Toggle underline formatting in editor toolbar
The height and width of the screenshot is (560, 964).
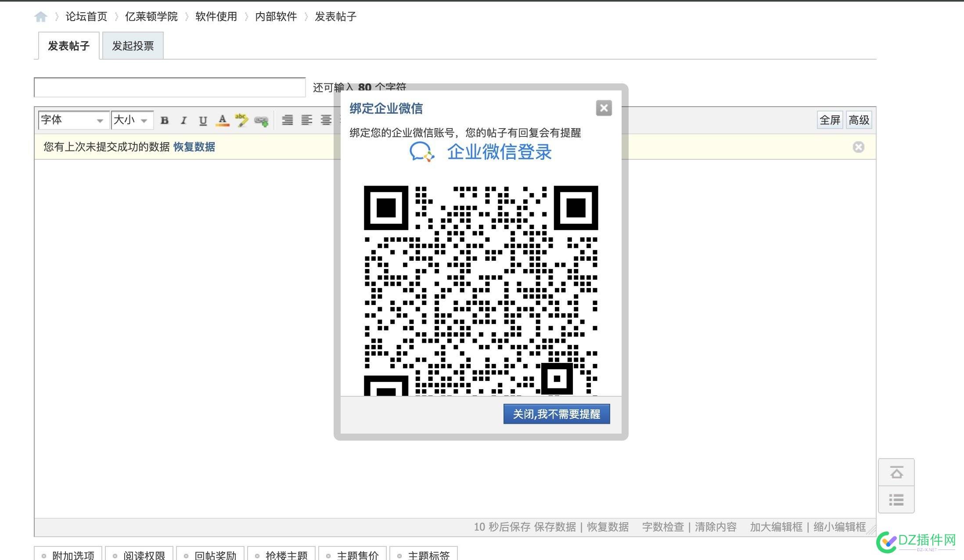click(x=203, y=120)
